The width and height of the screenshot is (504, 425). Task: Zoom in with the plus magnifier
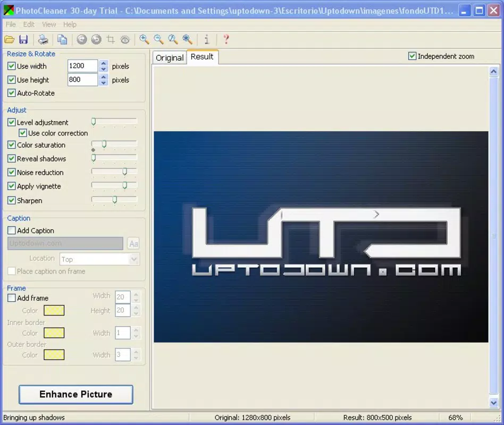[144, 39]
